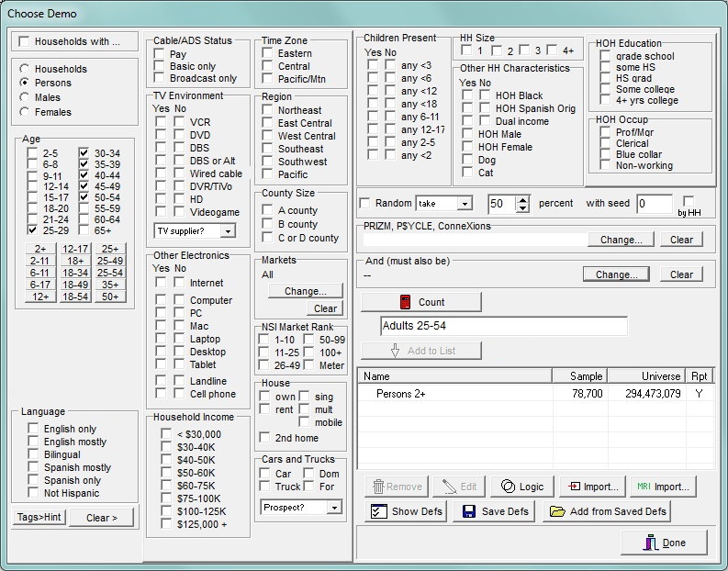Viewport: 728px width, 571px height.
Task: Click Clear in the Markets group
Action: click(325, 308)
